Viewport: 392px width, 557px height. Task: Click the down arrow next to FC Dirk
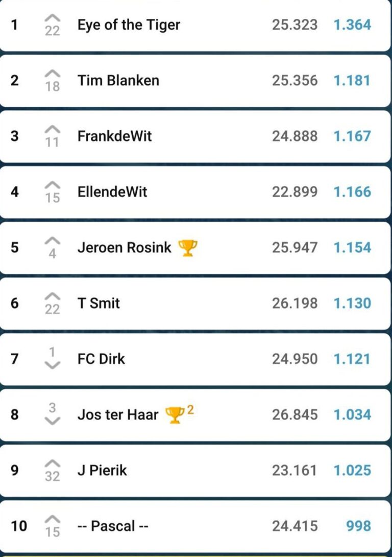point(53,365)
